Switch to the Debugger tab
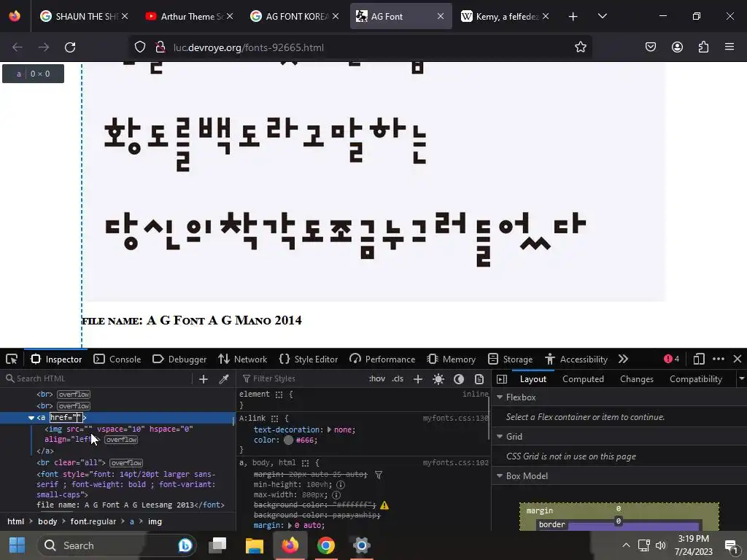747x560 pixels. (179, 359)
